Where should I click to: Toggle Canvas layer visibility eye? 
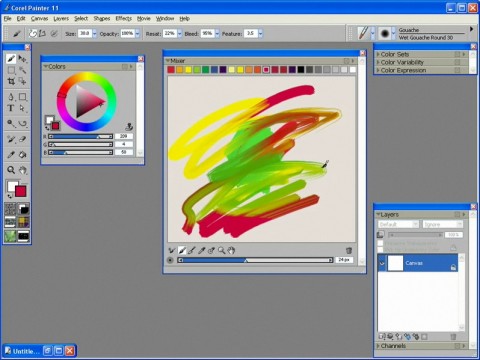pos(382,263)
